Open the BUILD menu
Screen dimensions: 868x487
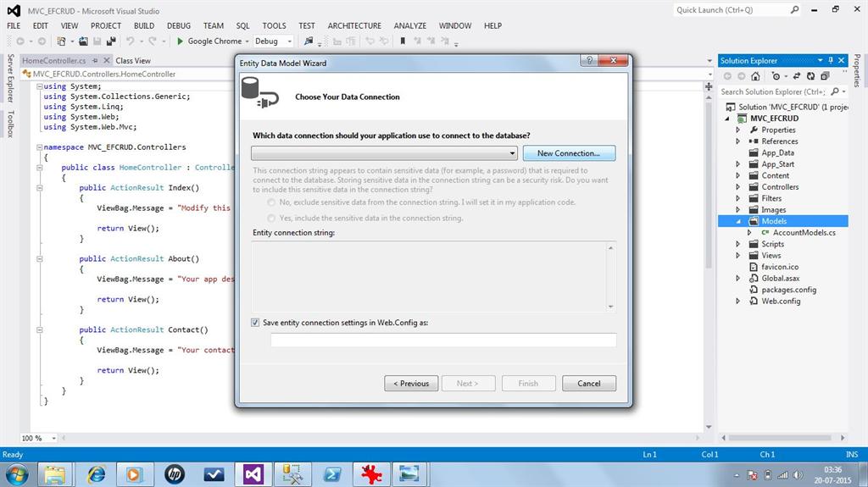click(x=144, y=25)
